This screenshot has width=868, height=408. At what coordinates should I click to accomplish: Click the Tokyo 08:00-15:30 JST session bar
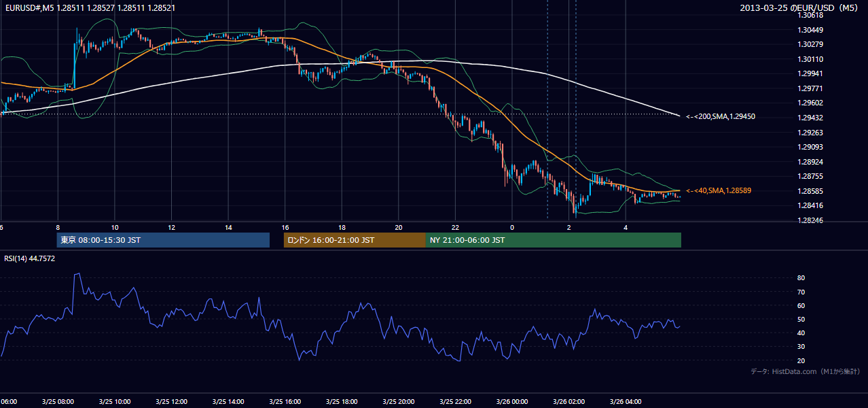click(163, 240)
